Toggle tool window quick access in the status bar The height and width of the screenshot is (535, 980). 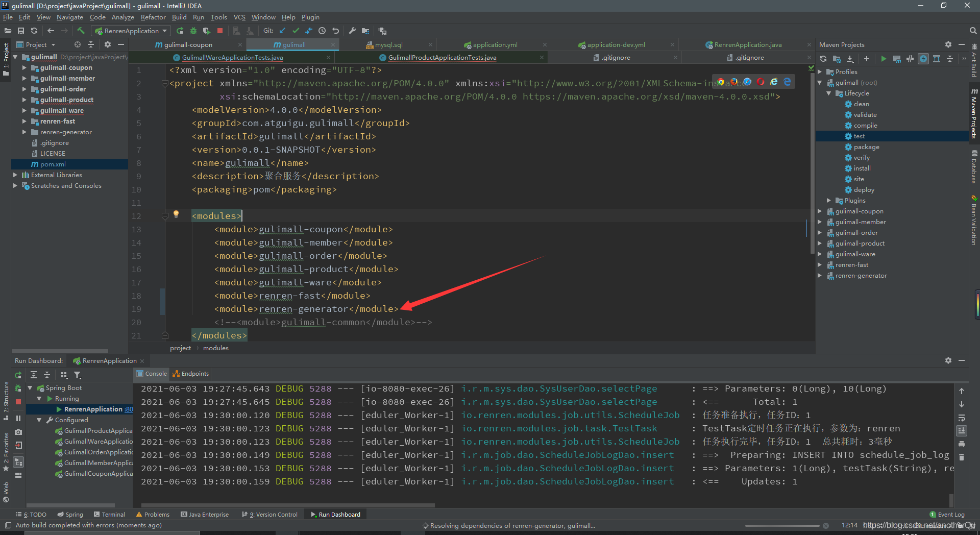(x=8, y=525)
